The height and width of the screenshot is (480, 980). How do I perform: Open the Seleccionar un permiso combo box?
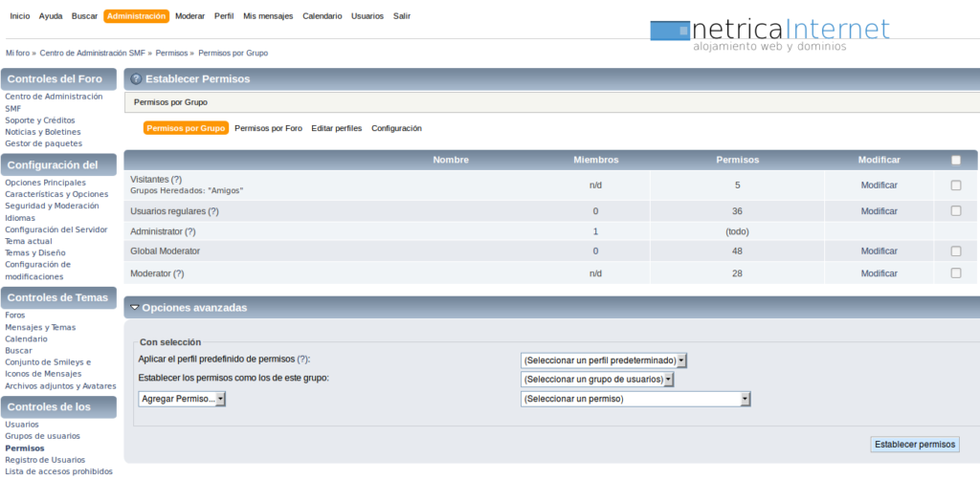635,399
